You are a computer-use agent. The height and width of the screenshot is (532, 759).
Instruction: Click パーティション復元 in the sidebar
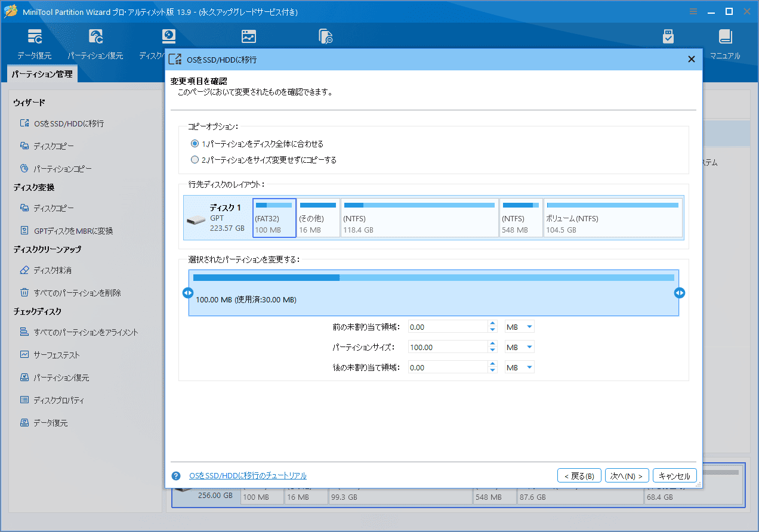(54, 378)
